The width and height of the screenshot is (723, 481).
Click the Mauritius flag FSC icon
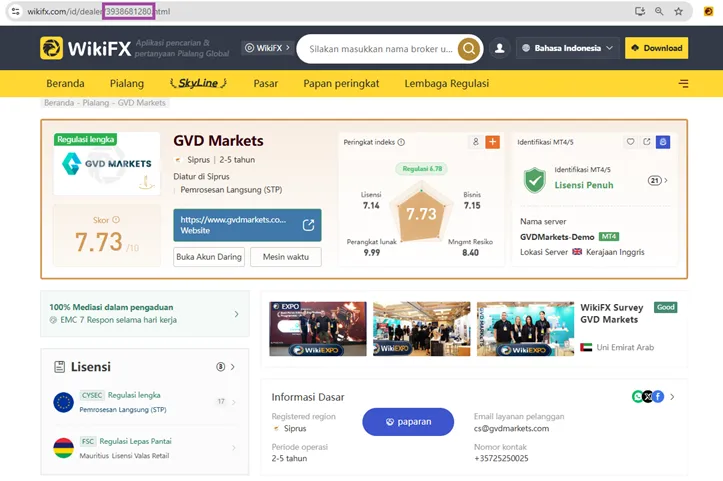64,448
